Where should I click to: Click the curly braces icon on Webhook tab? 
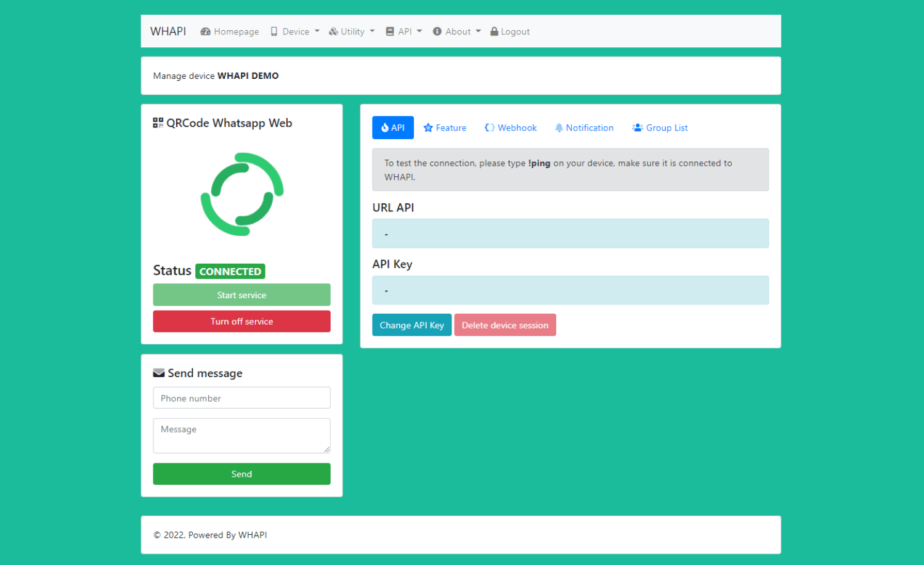point(490,128)
